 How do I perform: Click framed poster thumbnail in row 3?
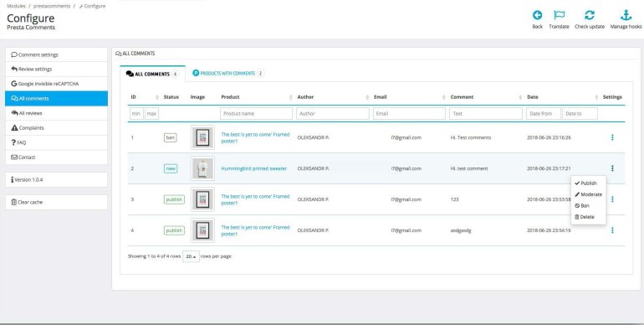202,199
